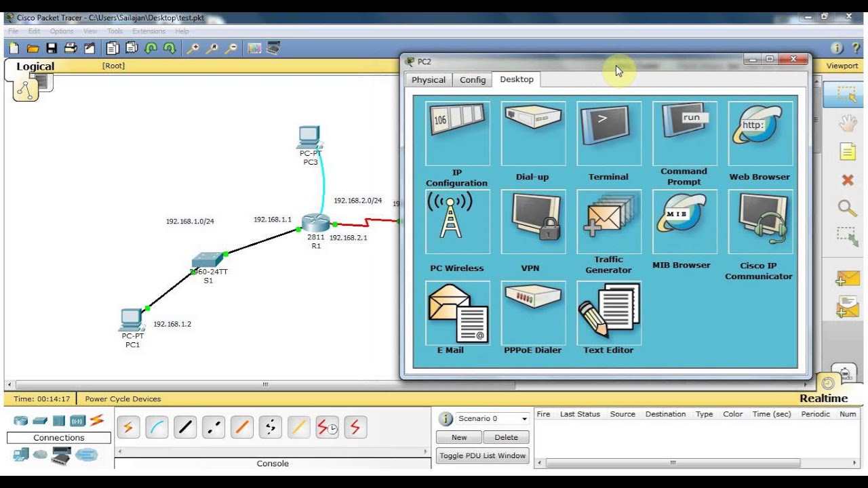This screenshot has width=868, height=488.
Task: Choose the Copper Straight-Through cable
Action: click(185, 427)
